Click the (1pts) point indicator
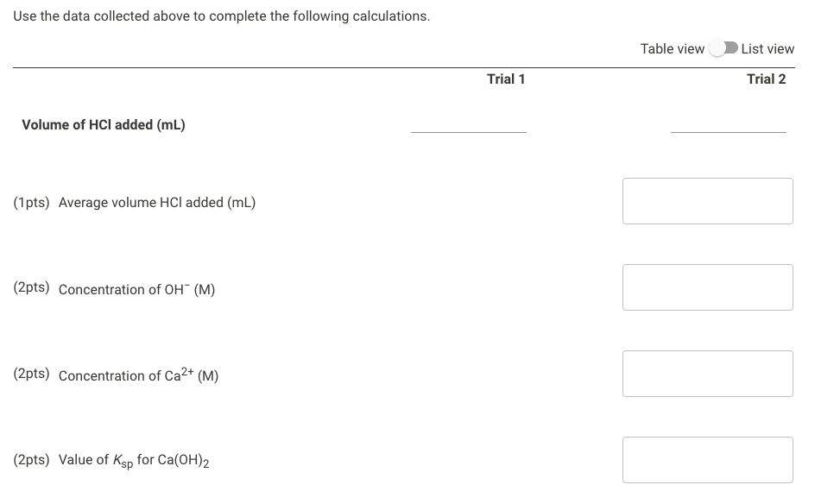 pos(29,202)
